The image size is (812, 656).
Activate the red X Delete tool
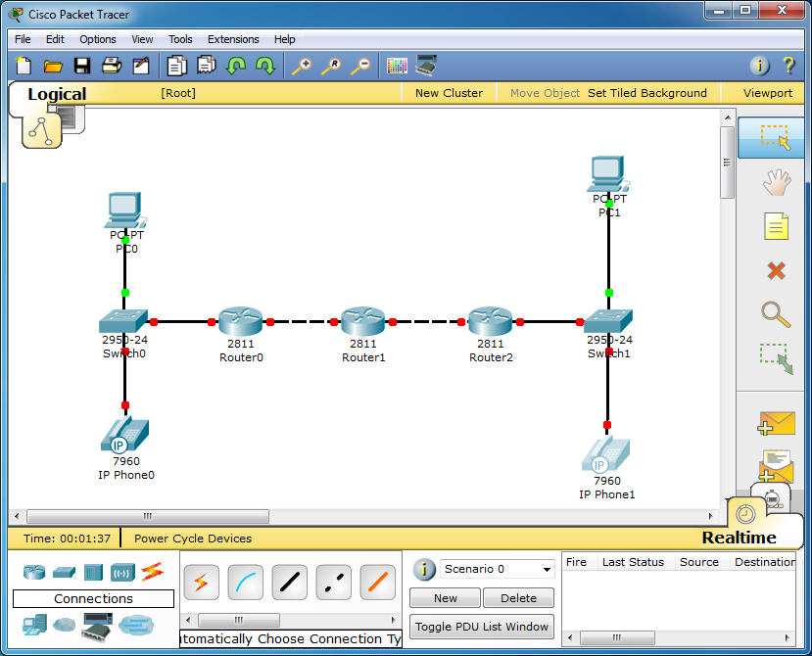tap(777, 270)
